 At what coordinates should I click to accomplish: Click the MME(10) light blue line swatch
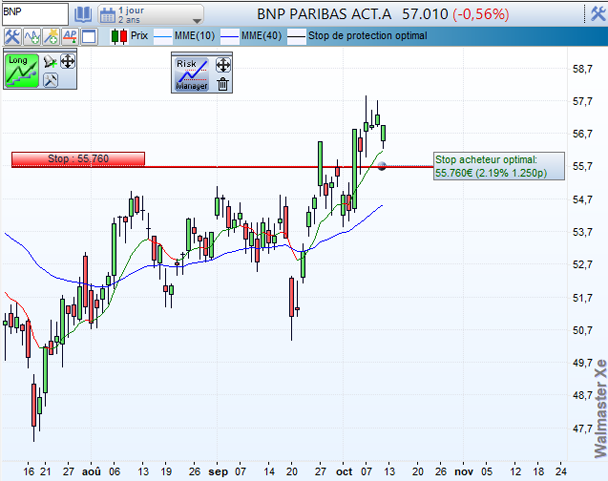click(163, 37)
